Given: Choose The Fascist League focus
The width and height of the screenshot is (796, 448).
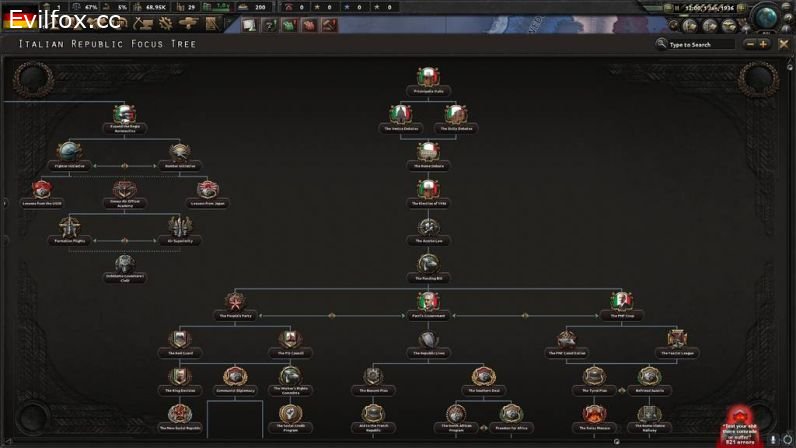Looking at the screenshot, I should 677,340.
